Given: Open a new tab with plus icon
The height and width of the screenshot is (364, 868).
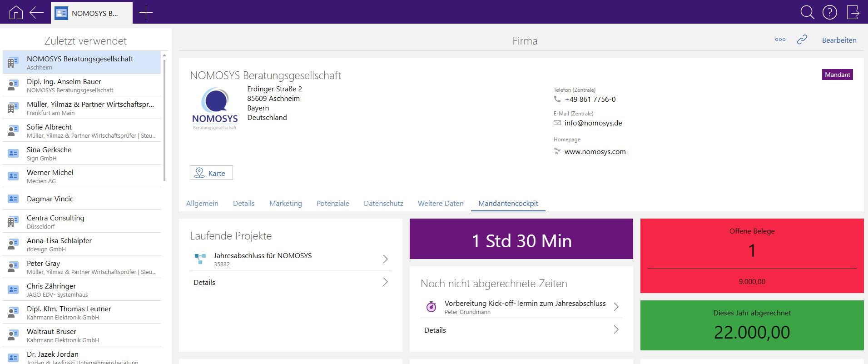Looking at the screenshot, I should coord(146,12).
